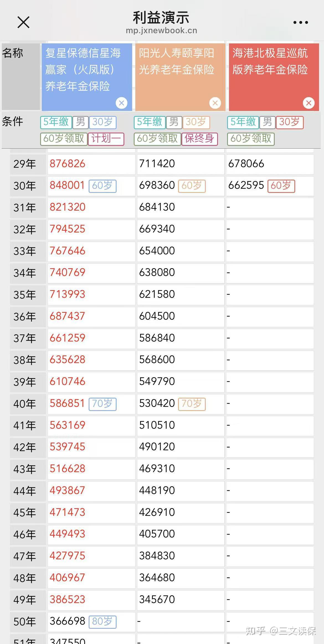Remove the red 海港北极星 product card
324x644 pixels.
click(308, 103)
